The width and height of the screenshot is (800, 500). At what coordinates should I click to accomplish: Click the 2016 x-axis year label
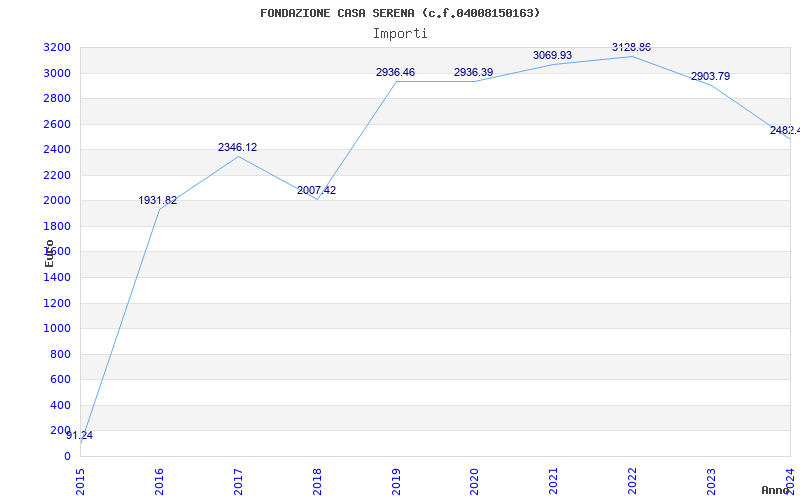(159, 481)
